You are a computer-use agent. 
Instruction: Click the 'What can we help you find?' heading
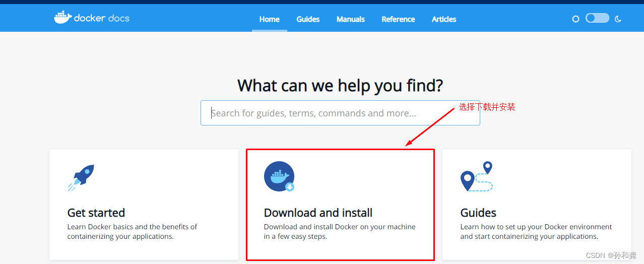coord(340,85)
